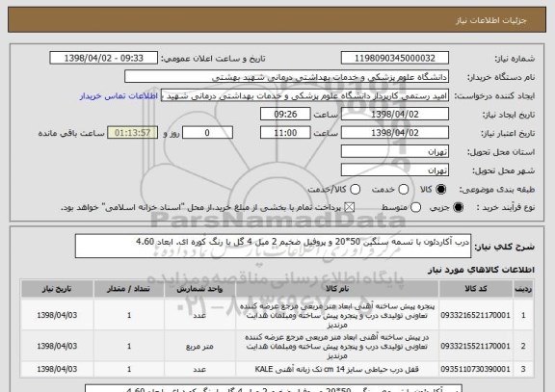Click the request creator name field
This screenshot has width=555, height=392.
point(304,96)
